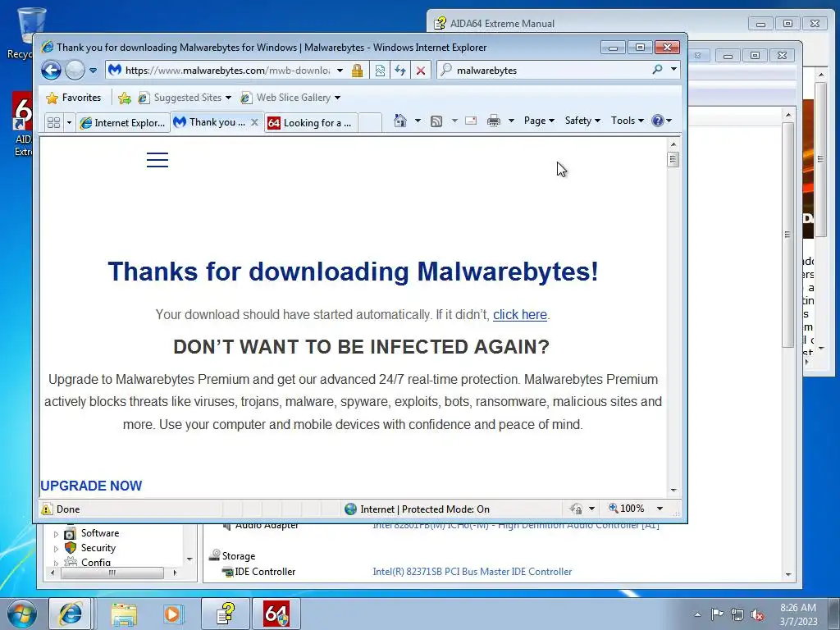The width and height of the screenshot is (840, 630).
Task: Open search provider dropdown arrow
Action: tap(673, 70)
